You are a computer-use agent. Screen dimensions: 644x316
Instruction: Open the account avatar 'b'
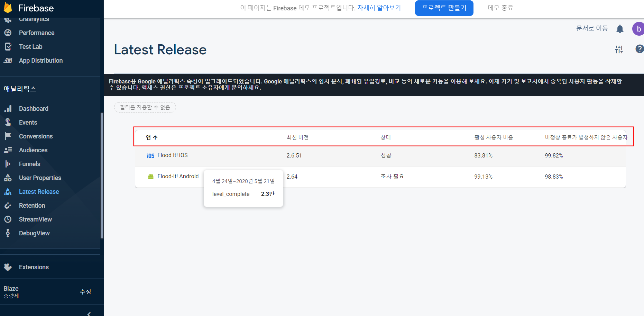tap(638, 29)
